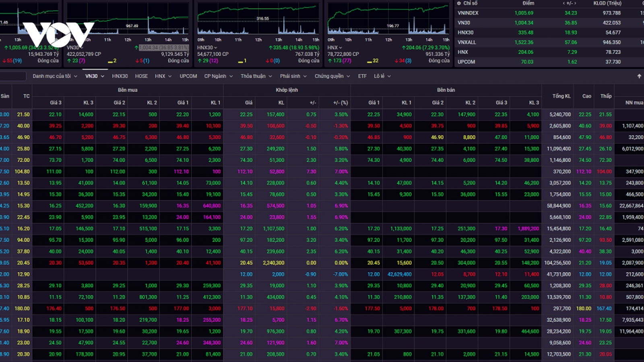Screen dimensions: 644x362
Task: Click the VN30 chart value 422,052,789 CP
Action: [84, 54]
